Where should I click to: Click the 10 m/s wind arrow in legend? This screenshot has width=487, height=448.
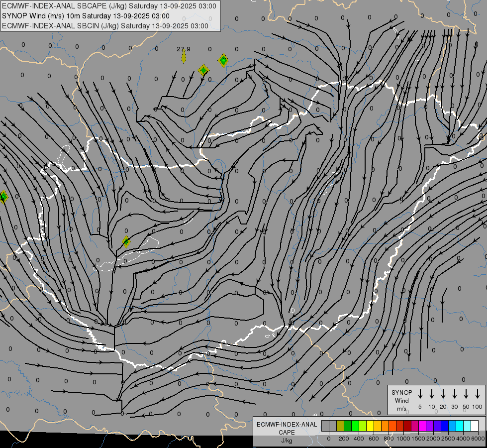click(x=431, y=393)
